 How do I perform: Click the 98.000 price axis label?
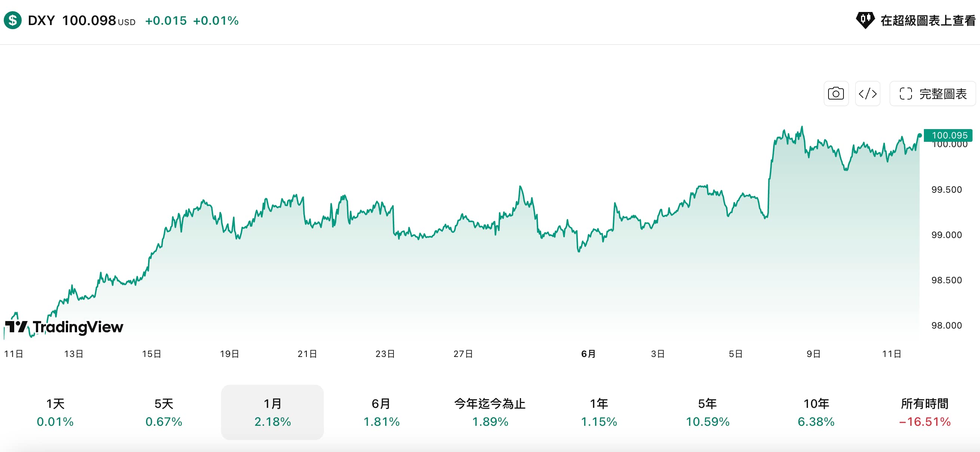click(x=946, y=325)
